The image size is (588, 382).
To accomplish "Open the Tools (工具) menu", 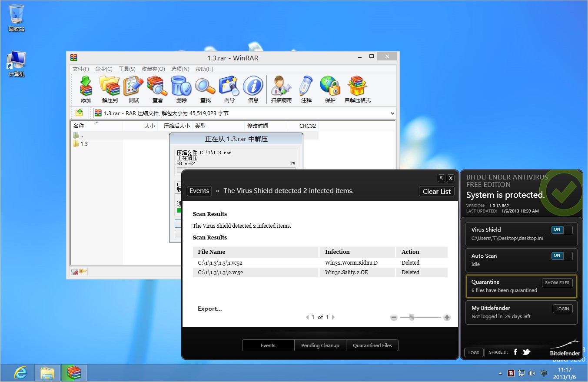I will point(127,69).
